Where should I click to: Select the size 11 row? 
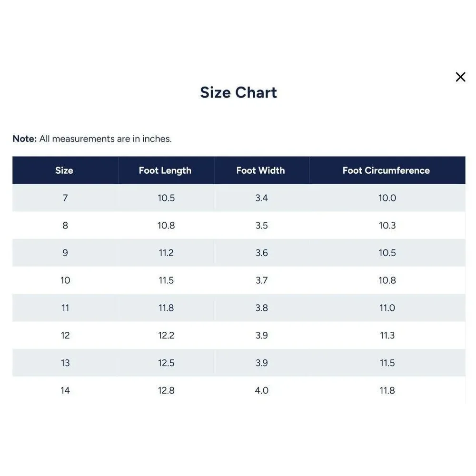pyautogui.click(x=238, y=307)
